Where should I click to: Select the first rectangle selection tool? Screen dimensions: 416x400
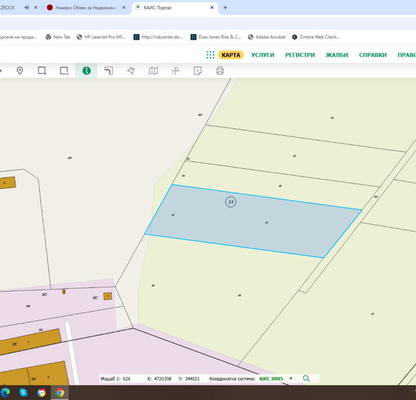pyautogui.click(x=42, y=71)
